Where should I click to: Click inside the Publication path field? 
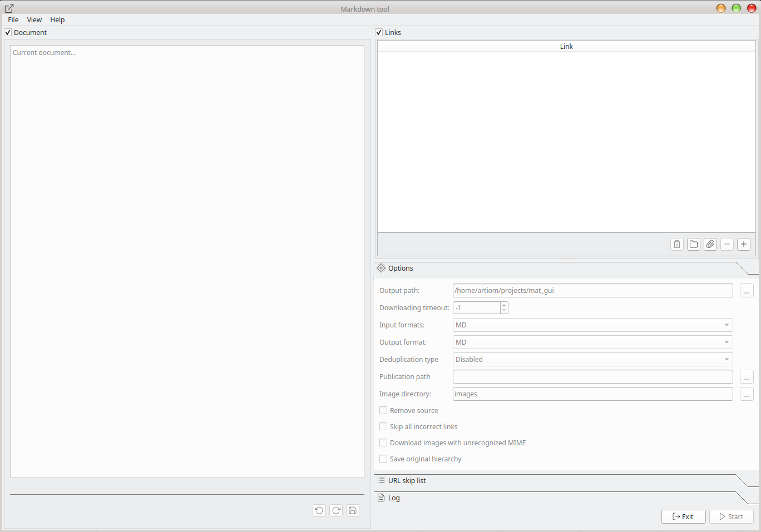pos(592,376)
